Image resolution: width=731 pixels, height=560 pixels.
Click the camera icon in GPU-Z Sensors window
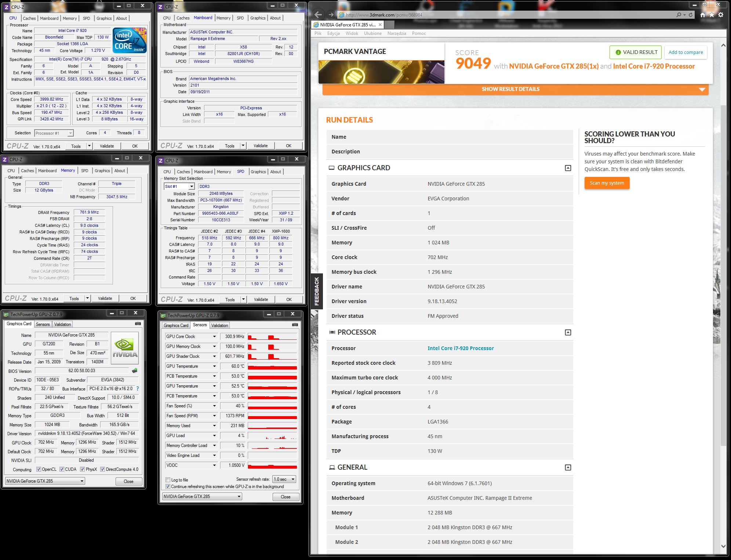(x=295, y=325)
